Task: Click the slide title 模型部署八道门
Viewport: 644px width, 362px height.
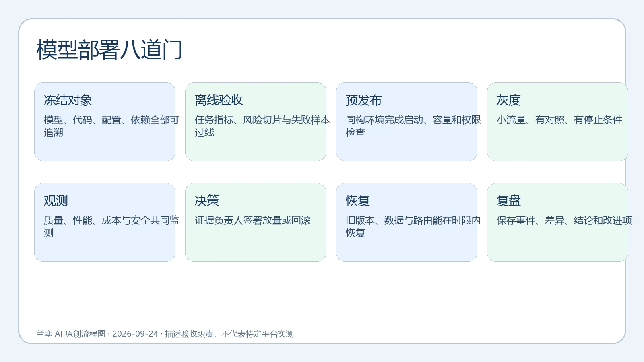Action: (109, 50)
